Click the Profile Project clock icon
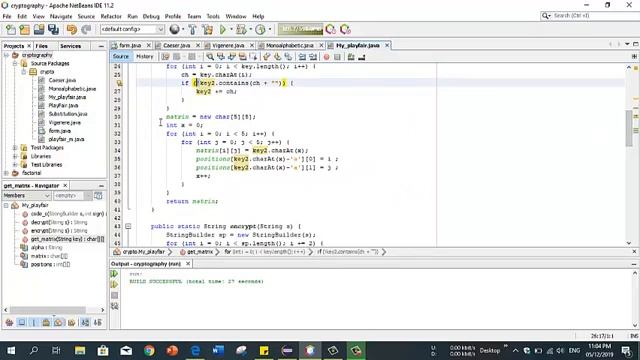The image size is (640, 360). 260,29
